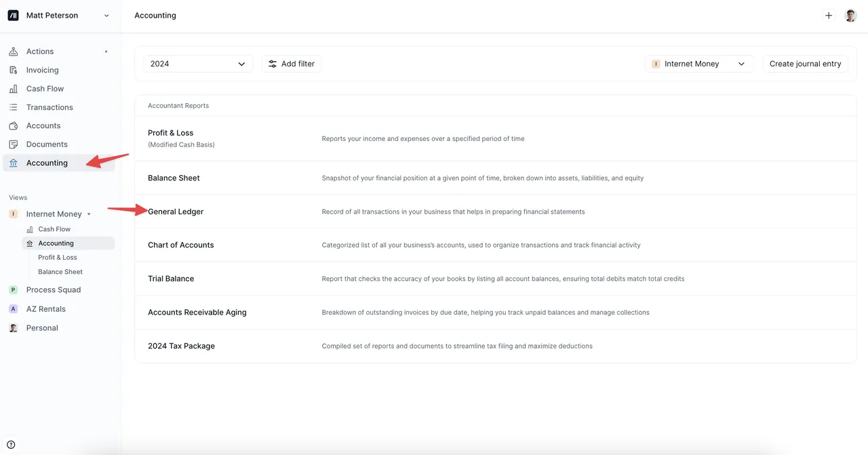Open Profit & Loss under Internet Money view
The image size is (868, 455).
pos(58,258)
